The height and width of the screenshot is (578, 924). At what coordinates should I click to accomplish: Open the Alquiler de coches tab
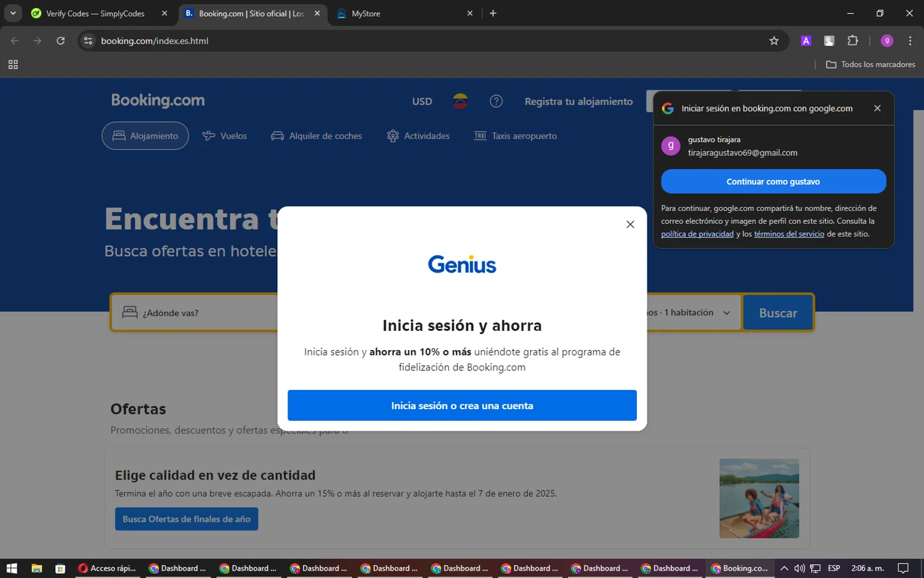tap(317, 136)
